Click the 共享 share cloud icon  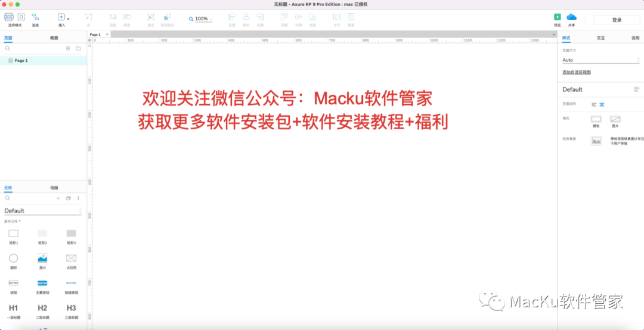(571, 17)
